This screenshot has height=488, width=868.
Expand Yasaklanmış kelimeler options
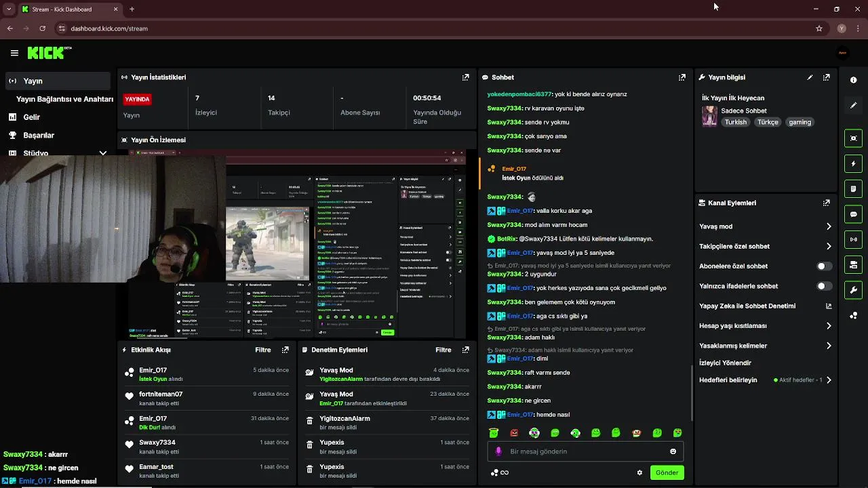pos(829,346)
